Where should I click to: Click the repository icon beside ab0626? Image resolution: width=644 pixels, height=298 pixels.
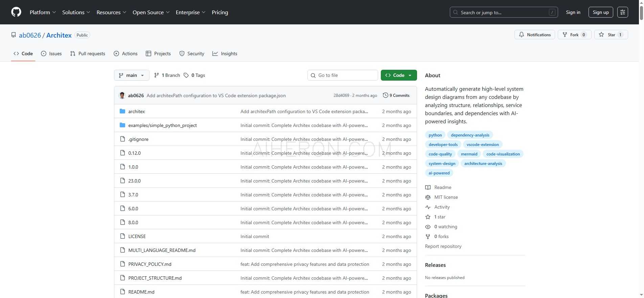(x=14, y=35)
